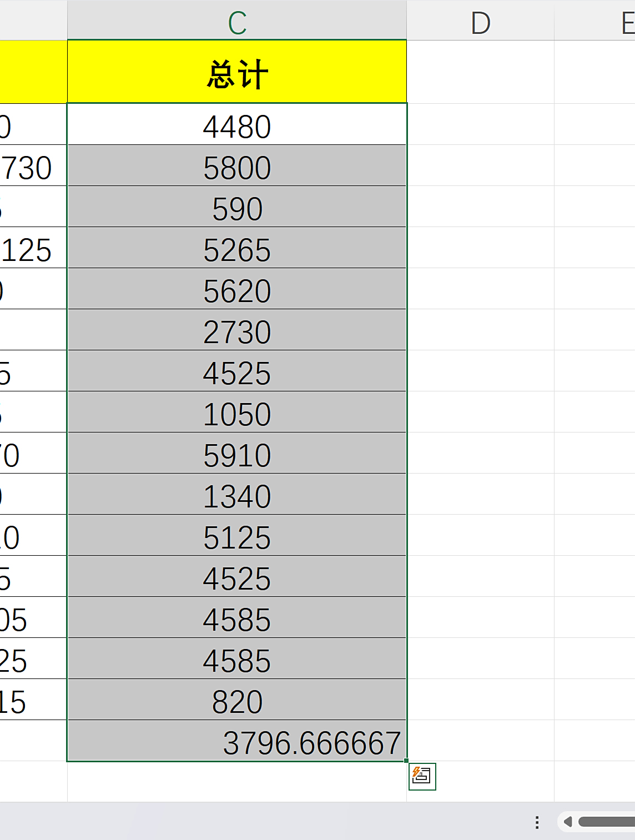
Task: Click the cell showing 5910
Action: (237, 454)
